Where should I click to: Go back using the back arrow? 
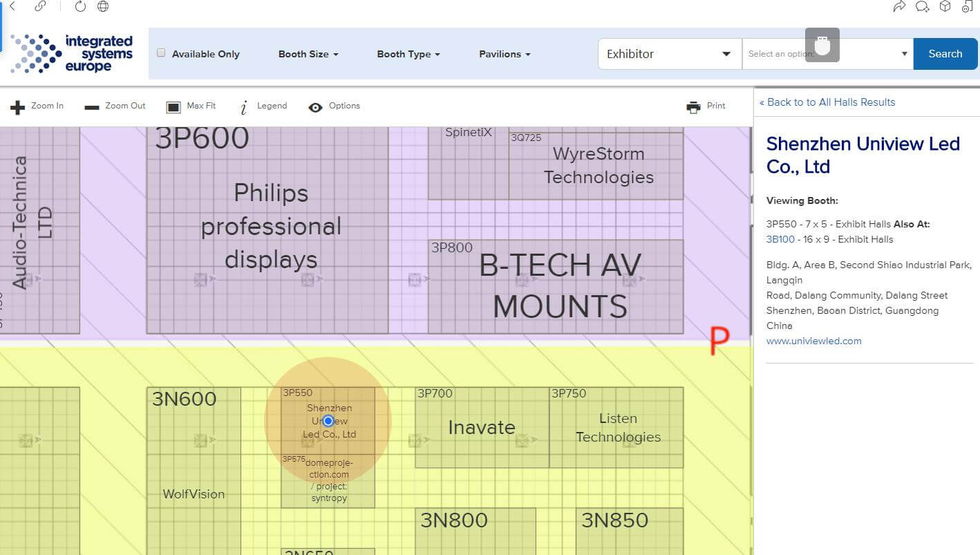12,6
